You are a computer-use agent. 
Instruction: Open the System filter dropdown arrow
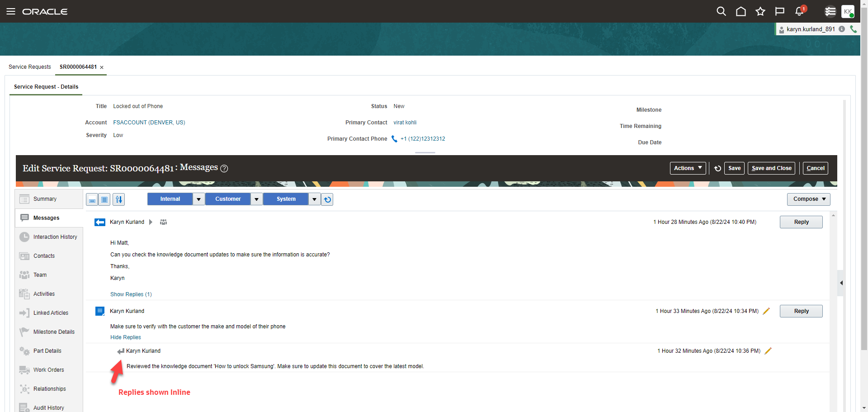314,199
